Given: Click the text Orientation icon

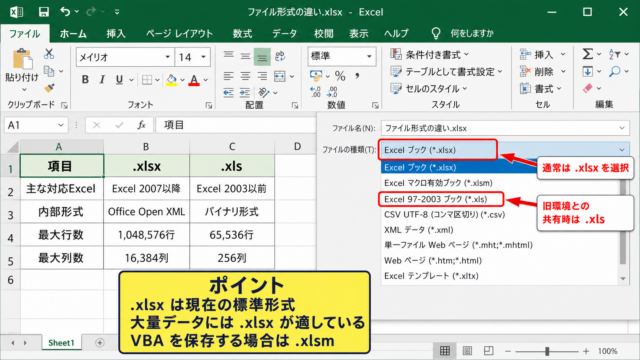Looking at the screenshot, I should pyautogui.click(x=264, y=93).
